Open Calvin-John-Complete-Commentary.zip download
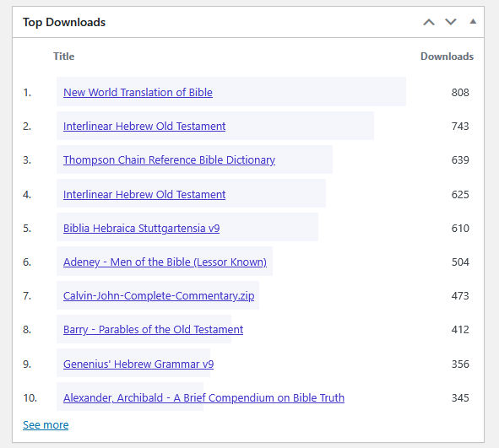Viewport: 499px width, 448px height. click(159, 295)
